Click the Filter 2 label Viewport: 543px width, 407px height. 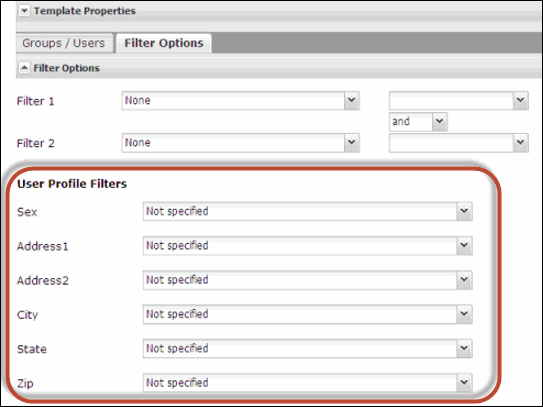point(36,143)
